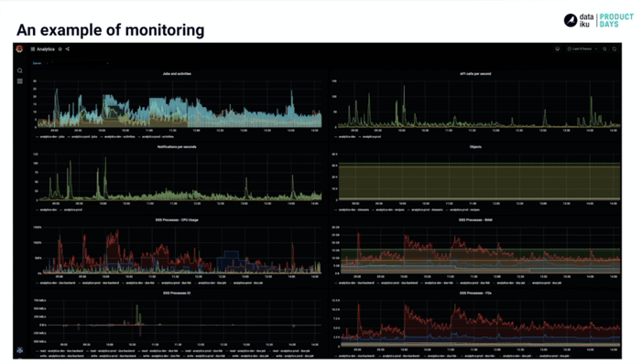Open the Jobs and activities panel menu
Image resolution: width=641 pixels, height=364 pixels.
(177, 74)
